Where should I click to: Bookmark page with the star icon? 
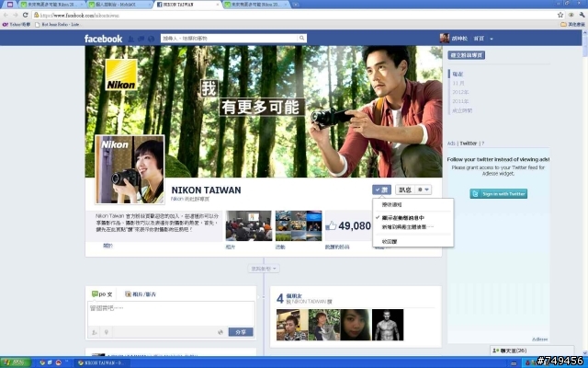560,15
